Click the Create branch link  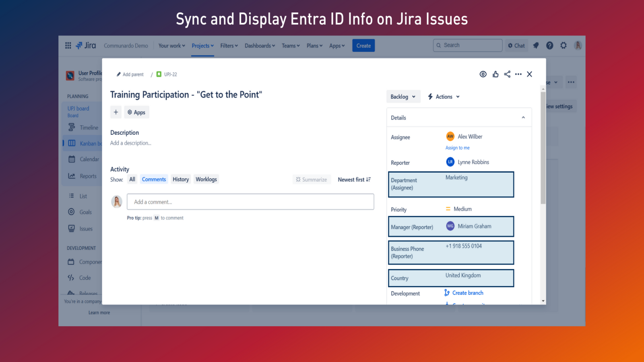(467, 293)
